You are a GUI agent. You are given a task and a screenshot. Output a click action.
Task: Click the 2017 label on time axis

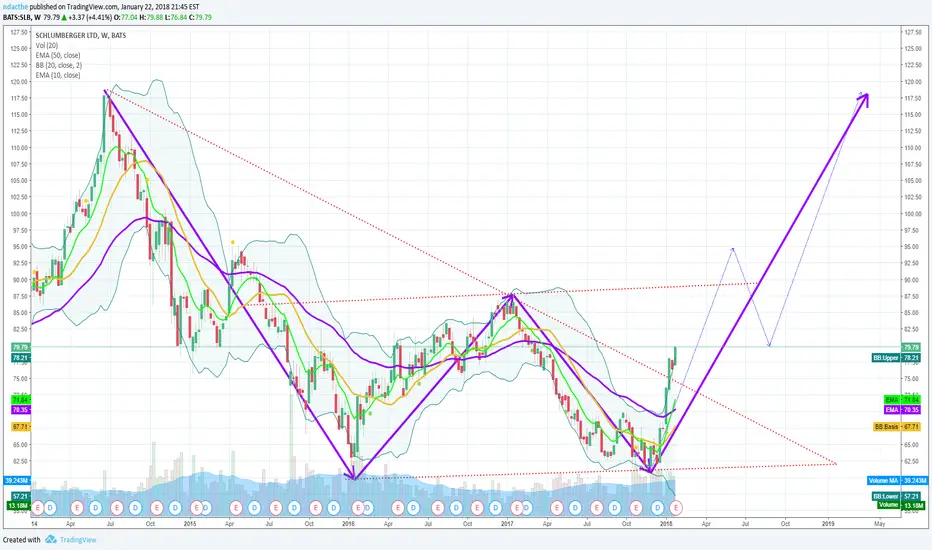(x=507, y=524)
